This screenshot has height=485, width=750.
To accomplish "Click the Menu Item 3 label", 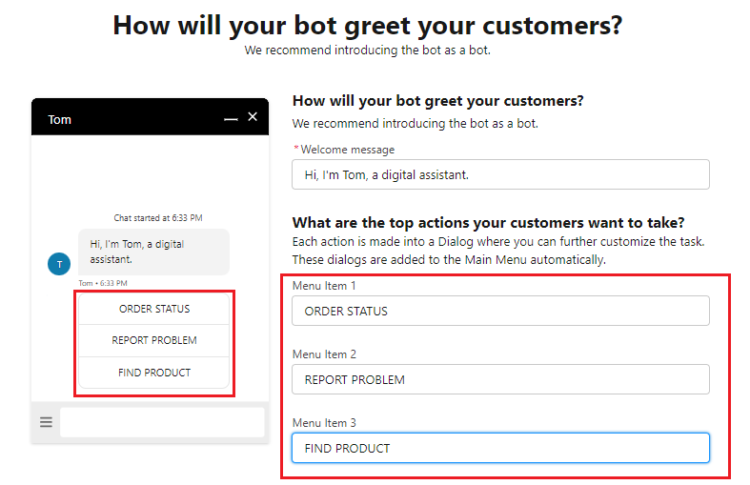I will pyautogui.click(x=324, y=423).
